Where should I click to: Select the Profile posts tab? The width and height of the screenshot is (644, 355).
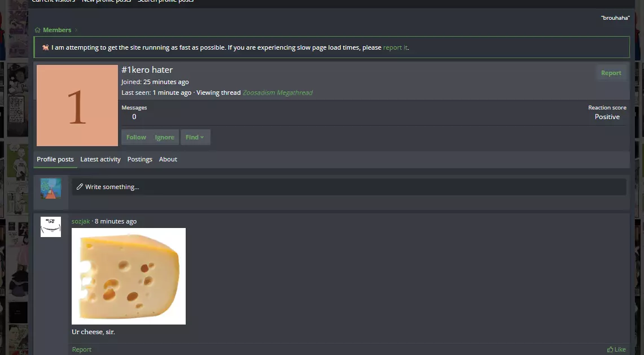[x=55, y=159]
